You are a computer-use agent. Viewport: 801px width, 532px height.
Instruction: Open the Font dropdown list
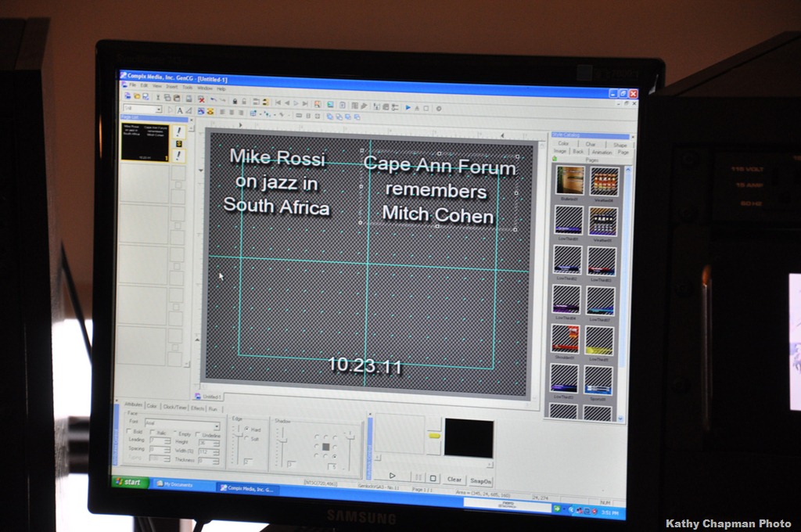216,424
